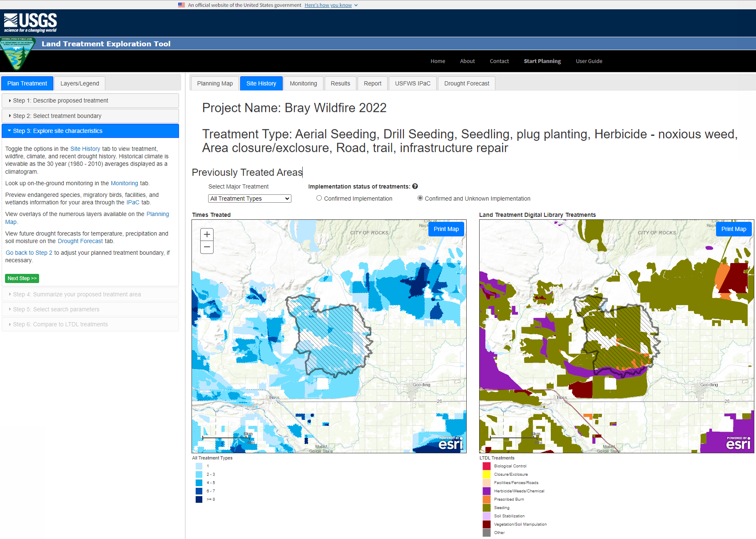This screenshot has height=539, width=756.
Task: Click the Seeding legend color swatch
Action: 486,508
